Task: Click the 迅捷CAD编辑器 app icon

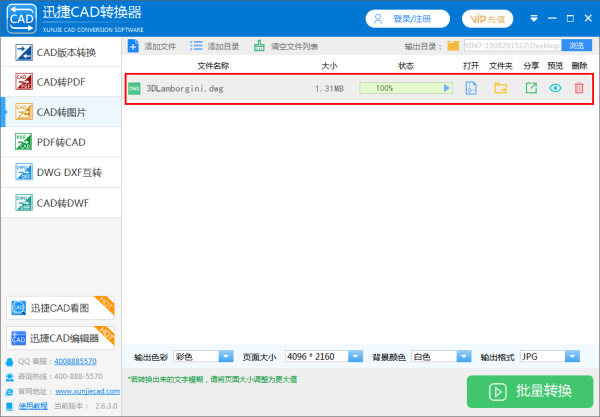Action: click(x=18, y=338)
